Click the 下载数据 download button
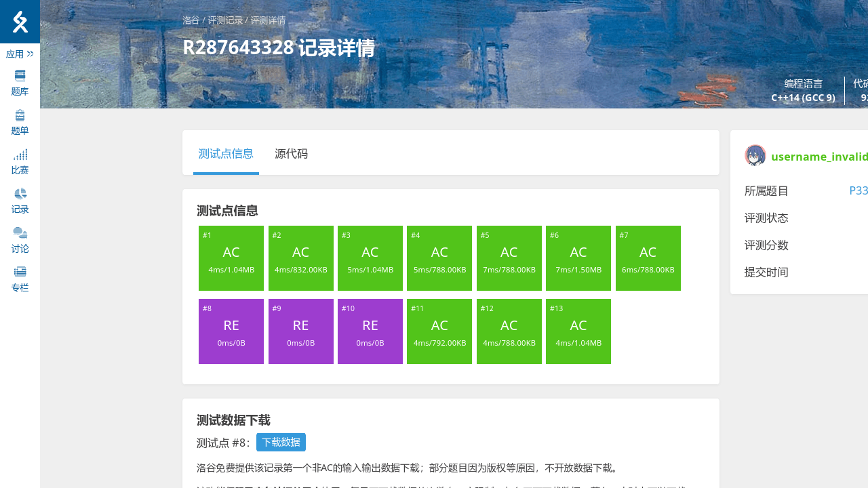Screen dimensions: 868x488 [281, 442]
